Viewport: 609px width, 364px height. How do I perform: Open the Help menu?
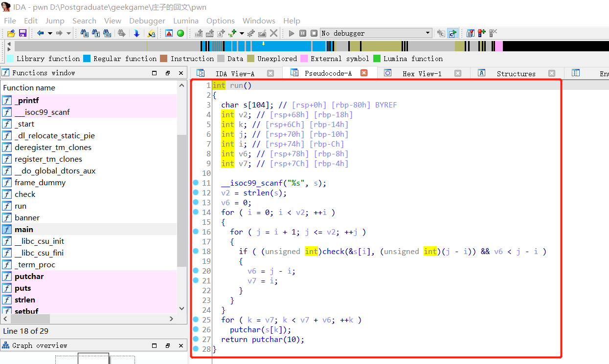[x=292, y=21]
